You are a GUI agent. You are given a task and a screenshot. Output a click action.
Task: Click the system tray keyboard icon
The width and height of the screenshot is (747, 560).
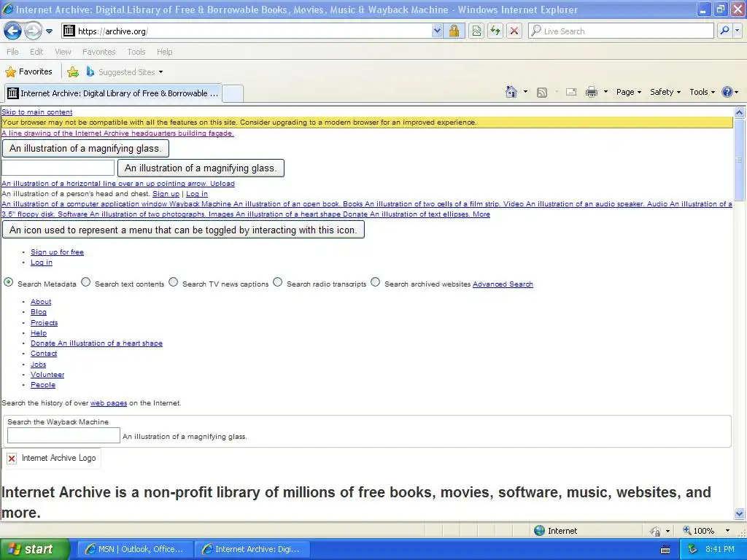pyautogui.click(x=665, y=550)
